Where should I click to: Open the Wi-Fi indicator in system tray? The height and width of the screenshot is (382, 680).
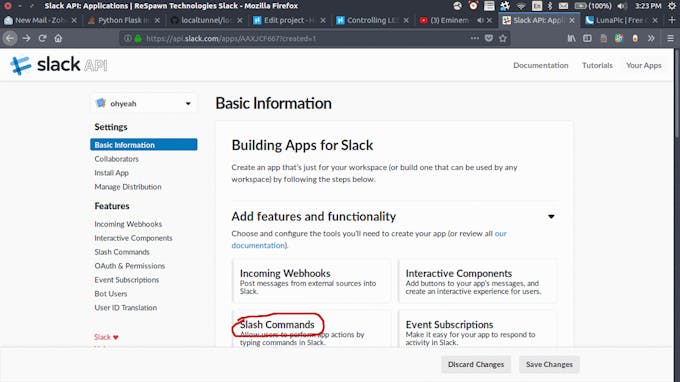point(521,6)
